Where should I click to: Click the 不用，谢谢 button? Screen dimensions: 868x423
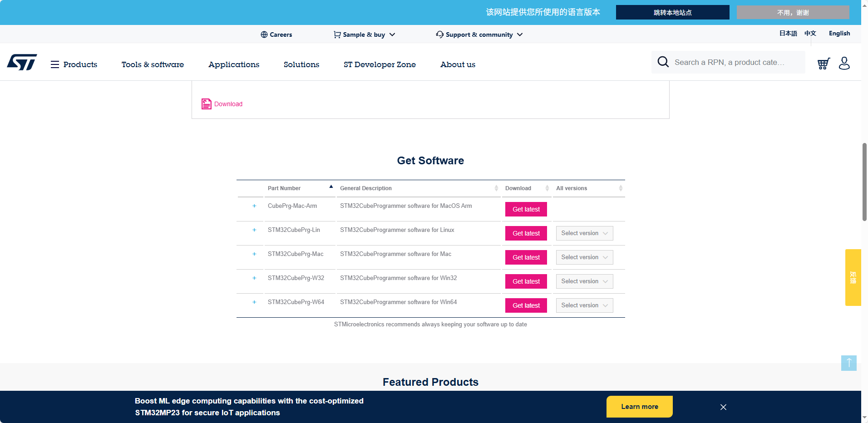[793, 12]
